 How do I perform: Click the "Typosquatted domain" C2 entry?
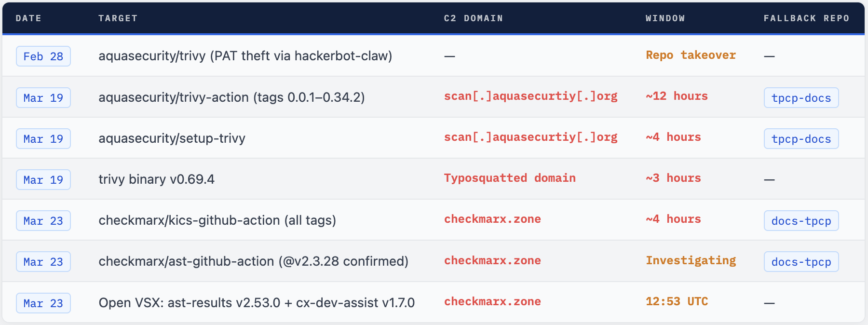coord(510,178)
